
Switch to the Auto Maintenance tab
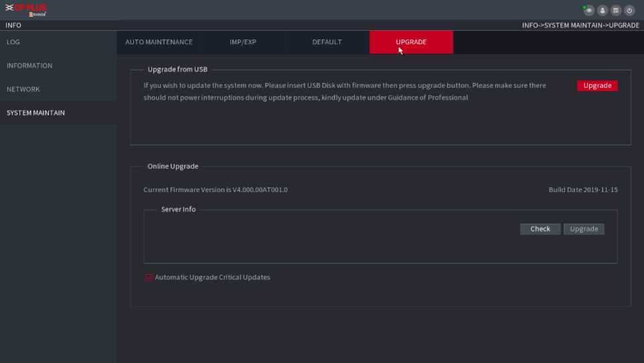coord(159,42)
